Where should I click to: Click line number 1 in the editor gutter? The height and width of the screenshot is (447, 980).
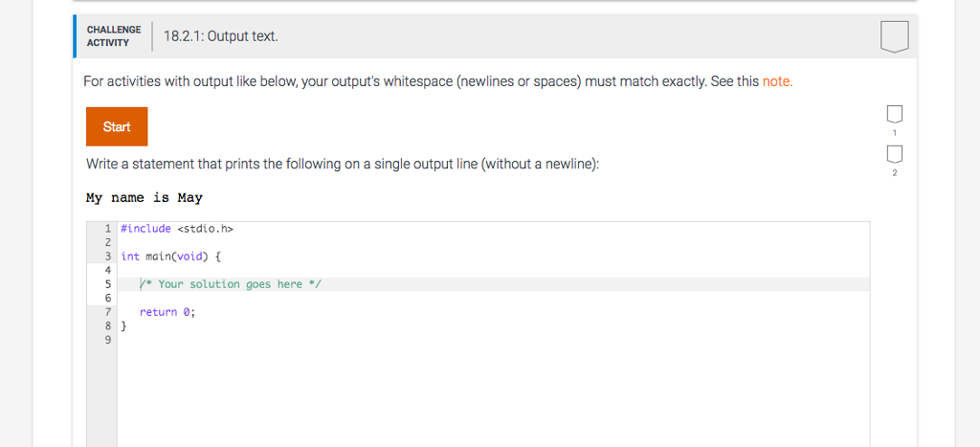click(109, 229)
